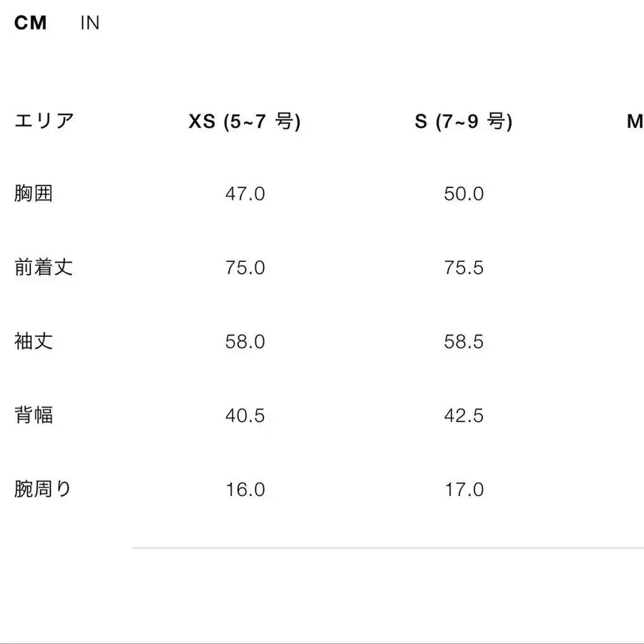Click the 背幅 row label

(x=32, y=415)
